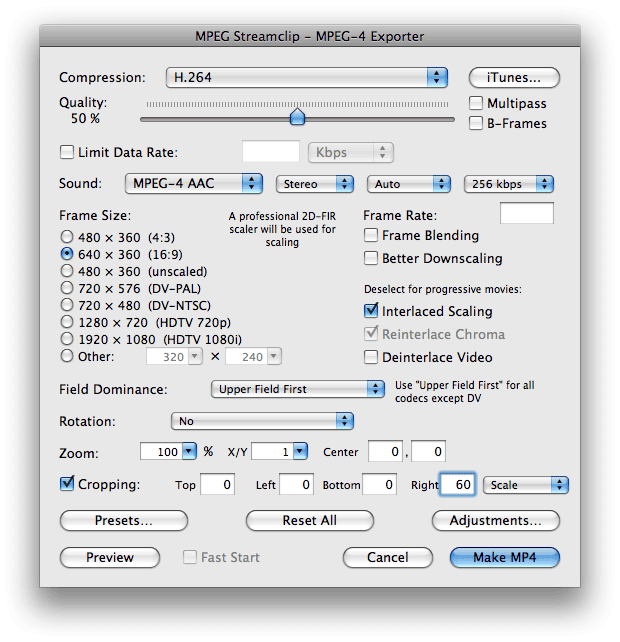Viewport: 620px width, 642px height.
Task: Select the 640 × 360 (16:9) frame size
Action: 67,254
